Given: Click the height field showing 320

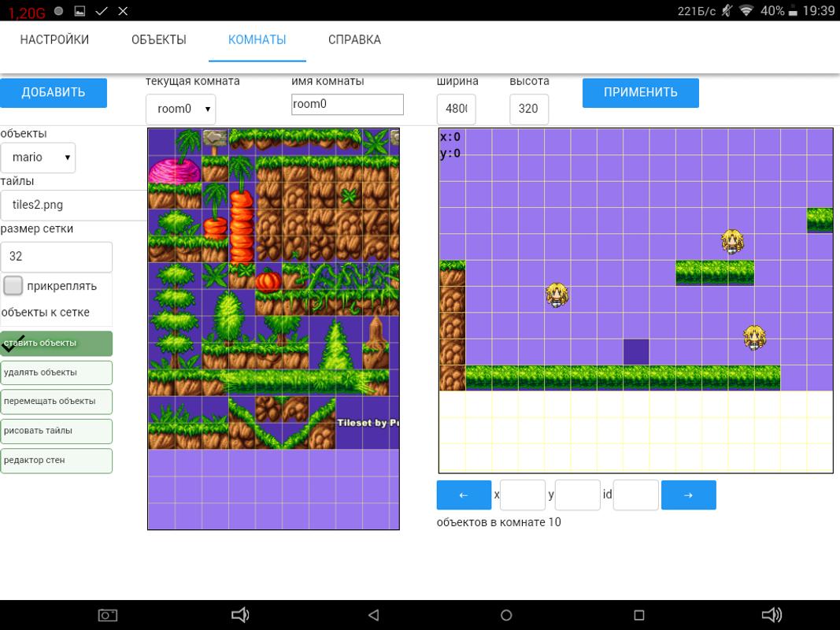Looking at the screenshot, I should 529,109.
